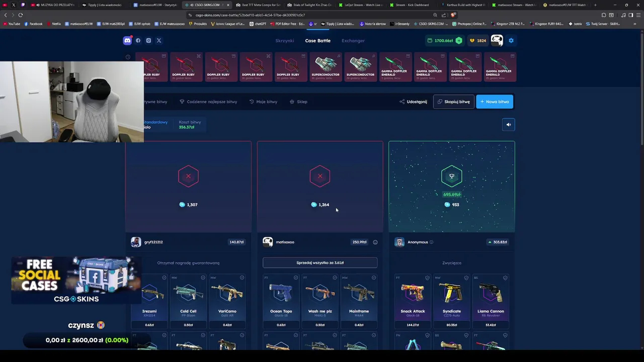Click the green plus to add funds
The height and width of the screenshot is (362, 644).
click(x=459, y=40)
